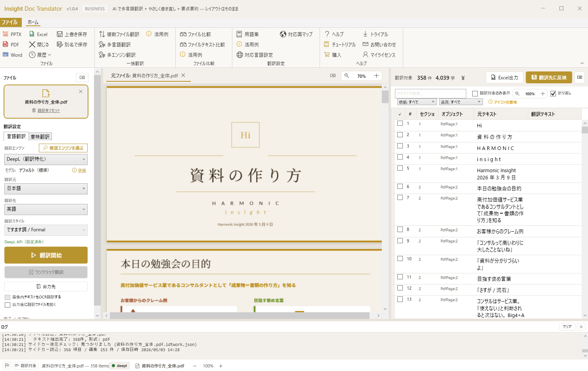Click 翻訳先に反映 button
This screenshot has height=371, width=588.
(549, 77)
